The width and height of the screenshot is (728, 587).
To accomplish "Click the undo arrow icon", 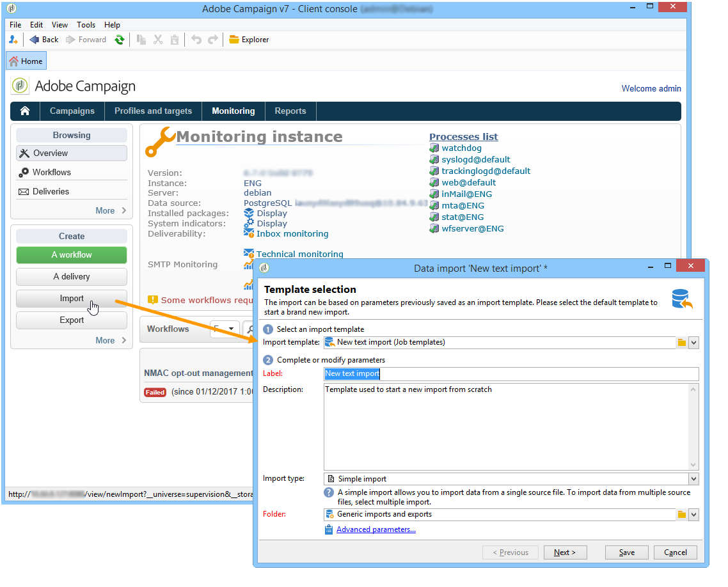I will pos(196,40).
